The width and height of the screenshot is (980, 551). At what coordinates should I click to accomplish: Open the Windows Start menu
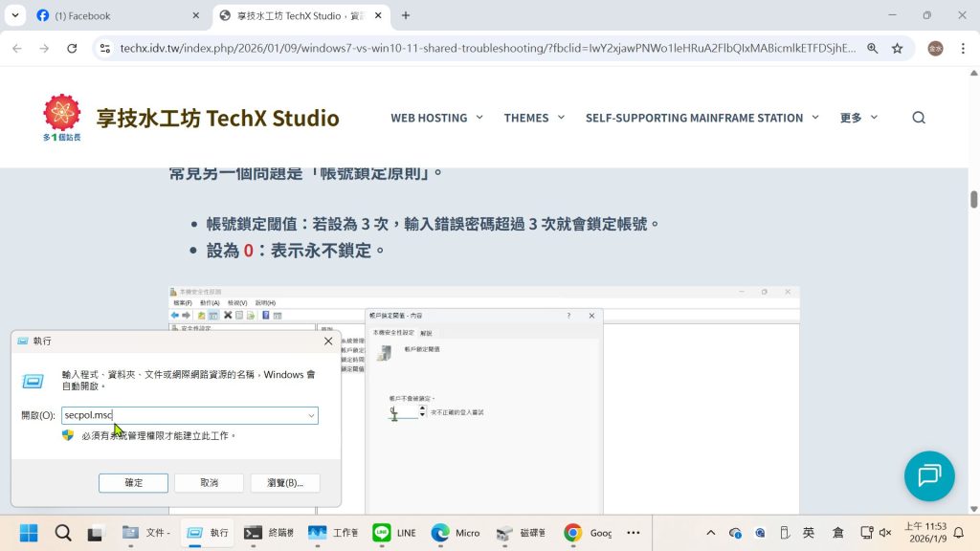29,533
